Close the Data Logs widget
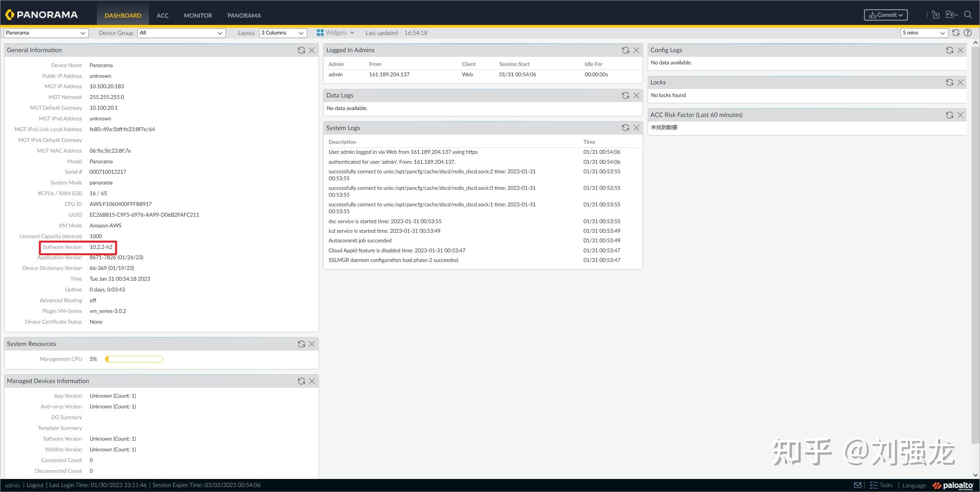Screen dimensions: 980x492 636,95
